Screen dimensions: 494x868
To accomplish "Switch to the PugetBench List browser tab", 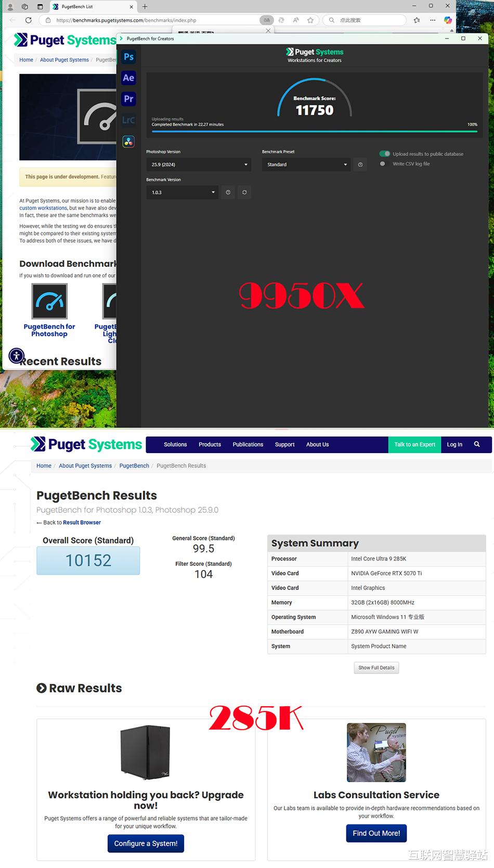I will coord(93,7).
